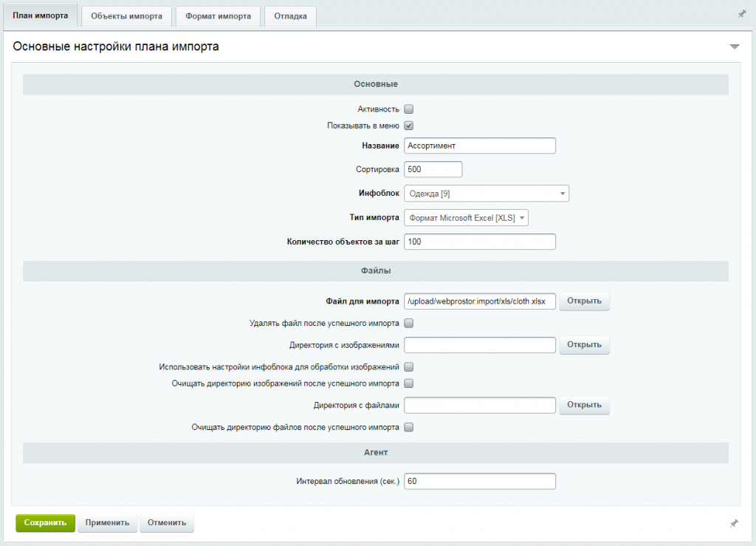Viewport: 756px width, 546px height.
Task: Open file browser for Файл для импорта
Action: [585, 301]
